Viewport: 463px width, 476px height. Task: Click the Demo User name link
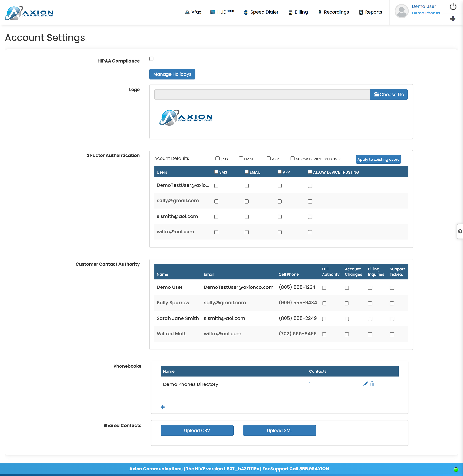(x=424, y=6)
